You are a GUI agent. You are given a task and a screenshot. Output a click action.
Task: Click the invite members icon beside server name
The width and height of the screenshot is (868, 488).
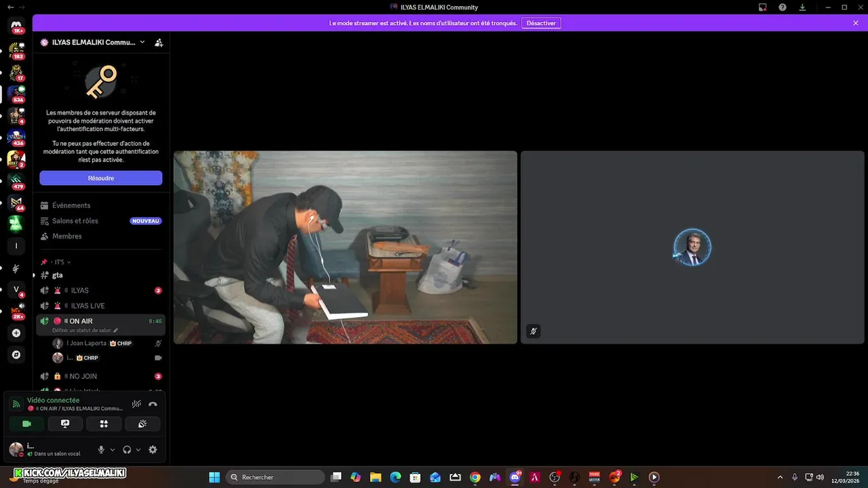coord(159,42)
